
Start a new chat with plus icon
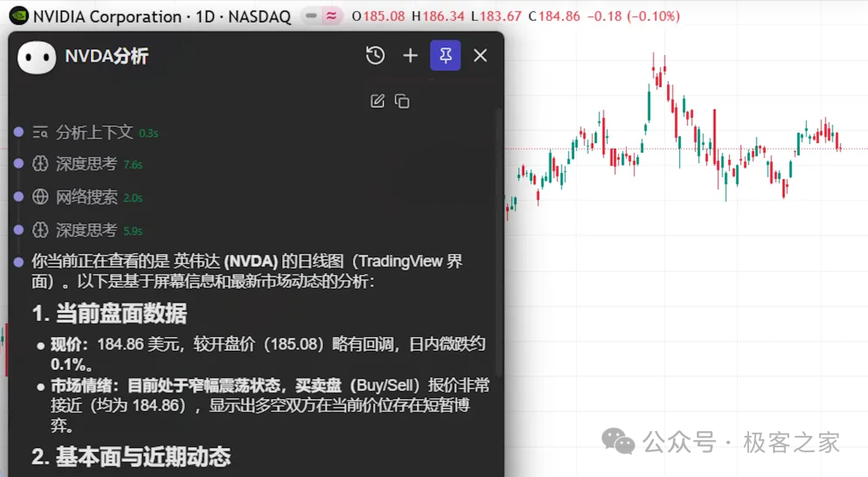(x=410, y=56)
